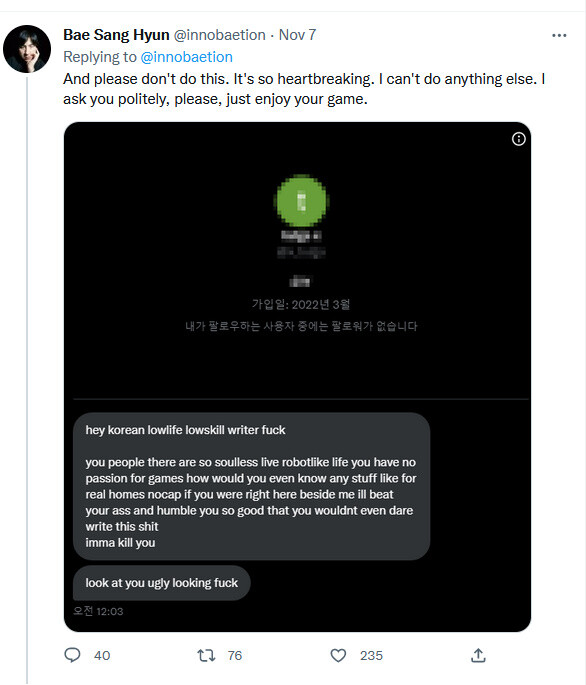Screen dimensions: 586x685
Task: Like the tweet with the heart icon
Action: (x=338, y=655)
